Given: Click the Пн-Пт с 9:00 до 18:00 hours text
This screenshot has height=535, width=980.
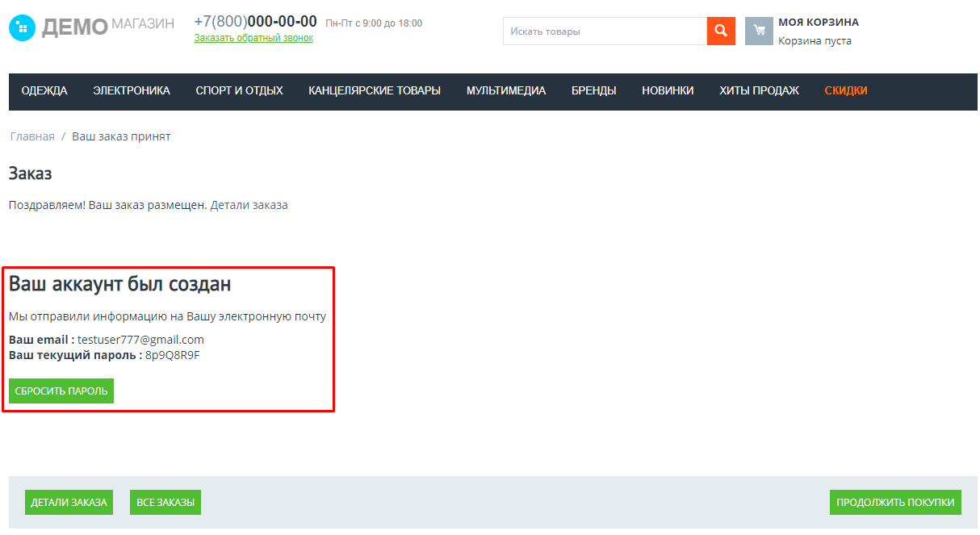Looking at the screenshot, I should click(374, 23).
